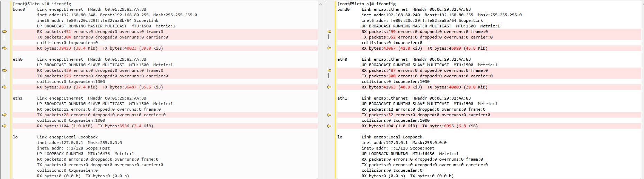
Task: Select left pane 'inet addr:127.0.0.1' line
Action: tap(80, 143)
